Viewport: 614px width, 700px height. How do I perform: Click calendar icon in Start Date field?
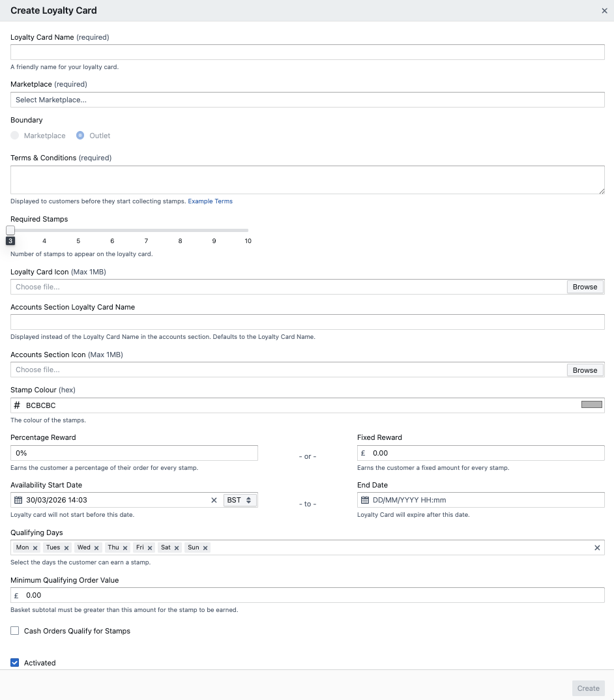18,501
